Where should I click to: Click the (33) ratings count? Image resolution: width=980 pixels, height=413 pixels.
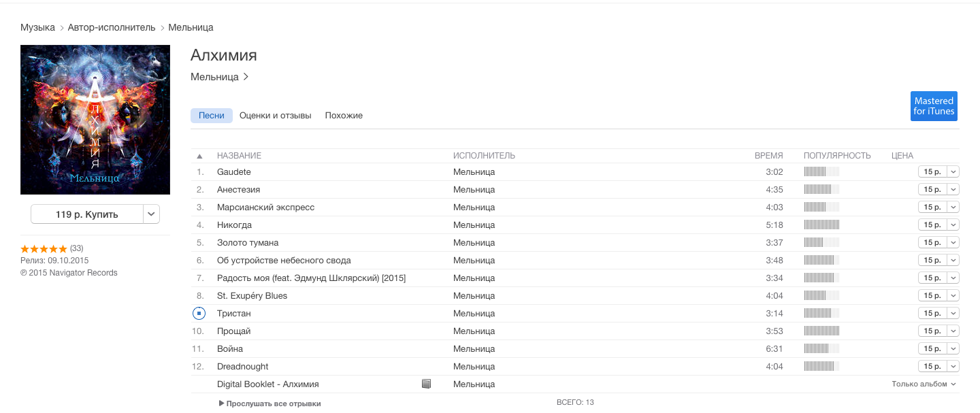77,248
